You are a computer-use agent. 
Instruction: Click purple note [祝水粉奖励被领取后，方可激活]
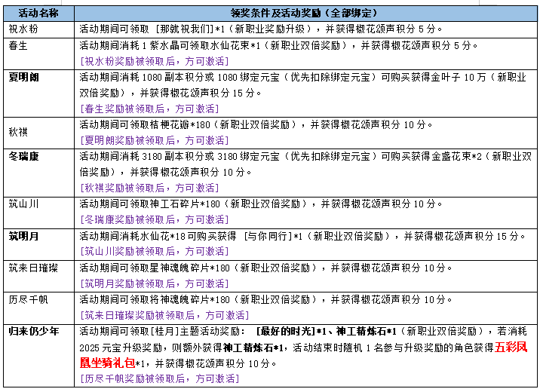click(155, 61)
